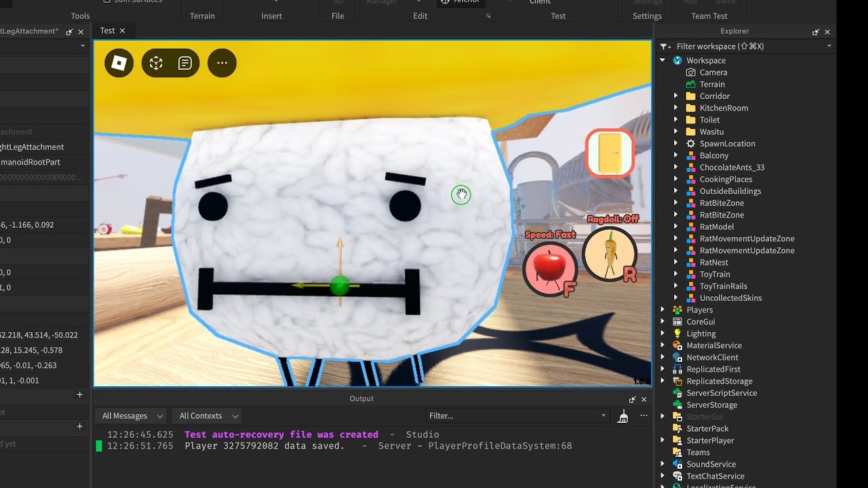Undock the Output panel
868x488 pixels.
pos(633,399)
